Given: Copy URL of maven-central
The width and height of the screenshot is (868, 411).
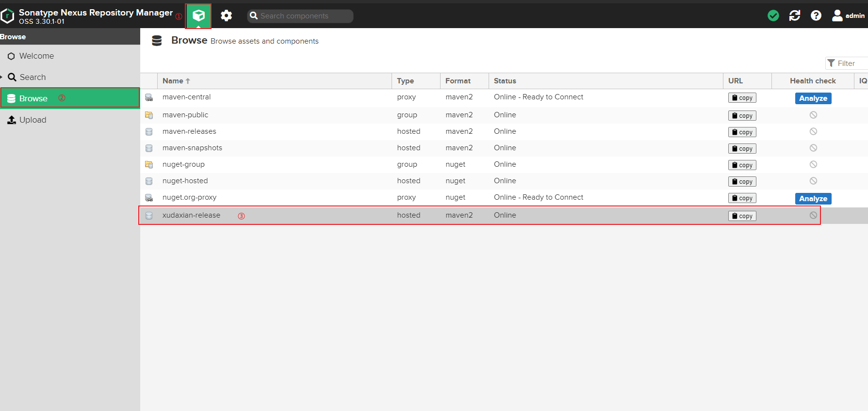Looking at the screenshot, I should pos(742,98).
